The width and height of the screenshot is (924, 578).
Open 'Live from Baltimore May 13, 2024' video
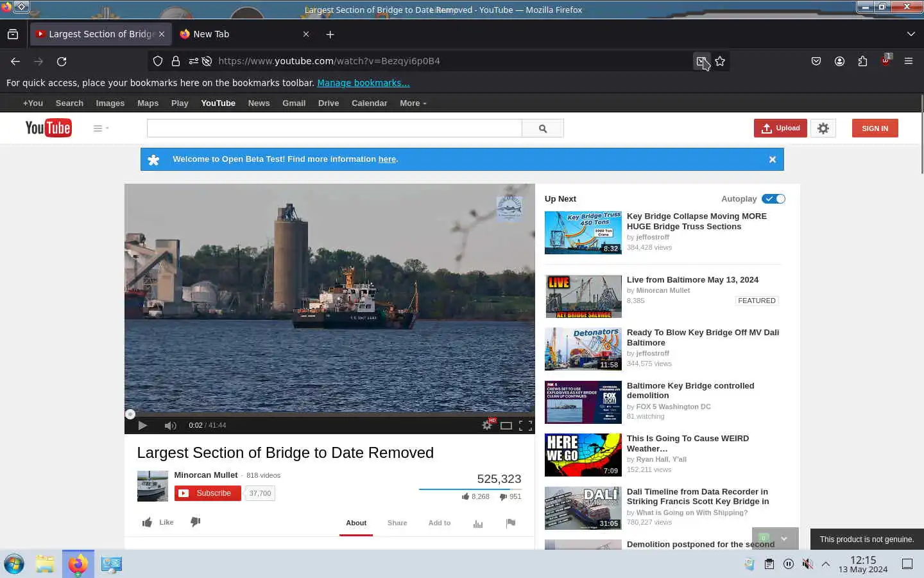[692, 280]
